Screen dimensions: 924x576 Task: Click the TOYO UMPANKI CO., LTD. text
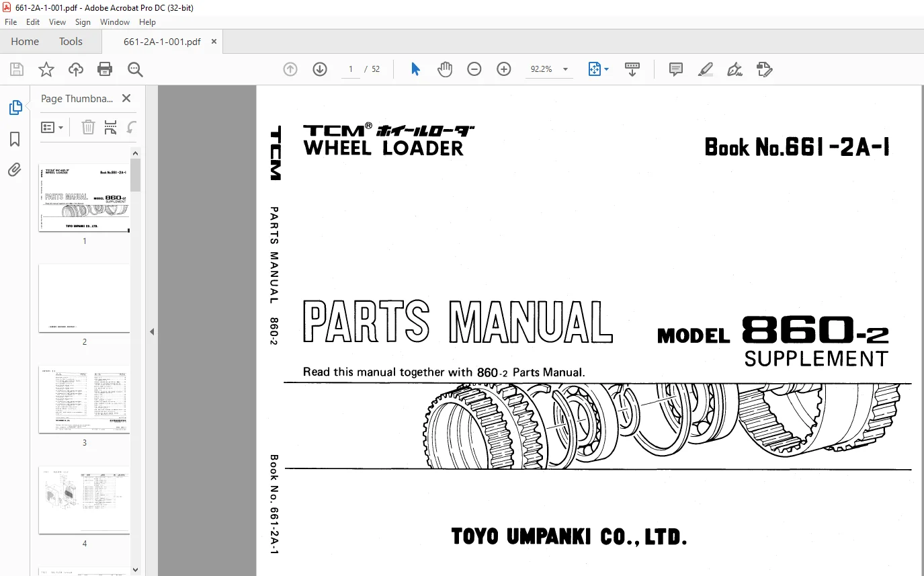(x=569, y=536)
